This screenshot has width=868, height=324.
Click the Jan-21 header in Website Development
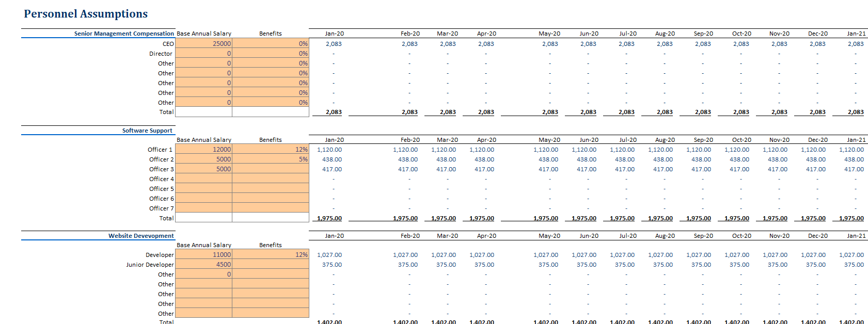(857, 236)
